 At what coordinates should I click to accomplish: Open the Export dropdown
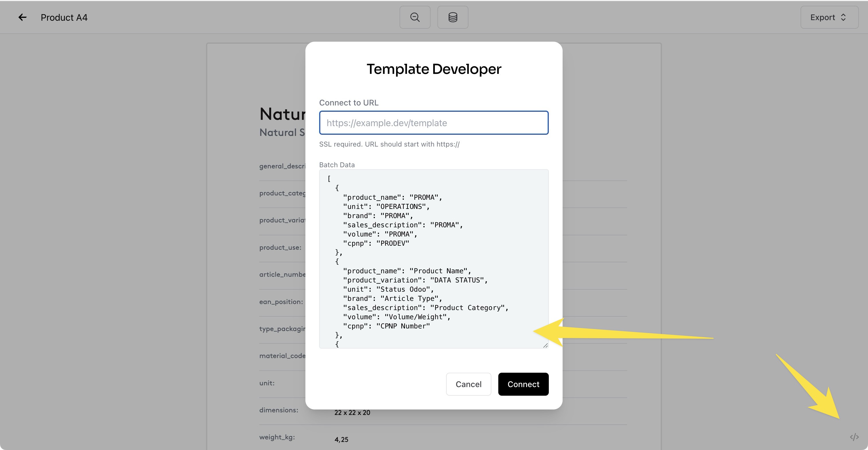tap(829, 17)
